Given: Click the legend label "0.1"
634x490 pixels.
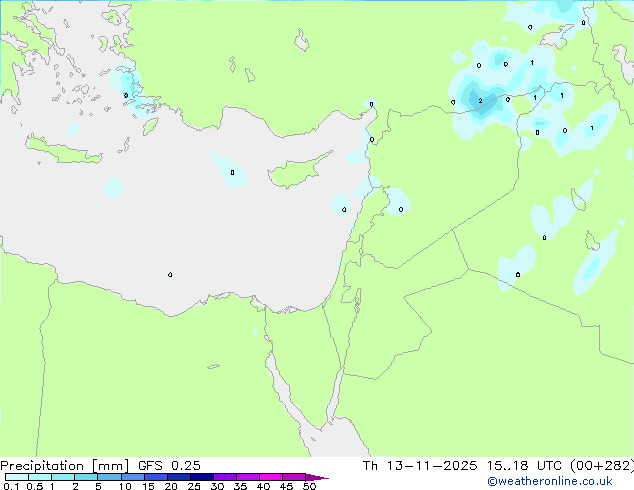Looking at the screenshot, I should 11,486.
